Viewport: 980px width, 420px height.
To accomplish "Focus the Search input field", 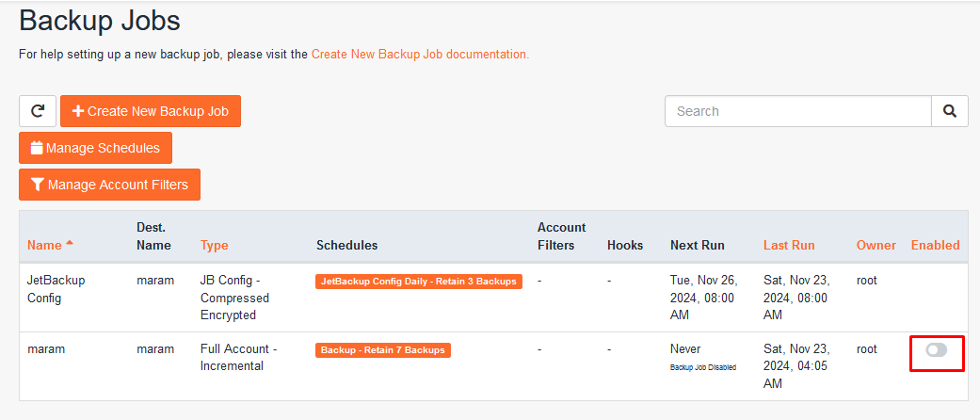I will click(798, 111).
